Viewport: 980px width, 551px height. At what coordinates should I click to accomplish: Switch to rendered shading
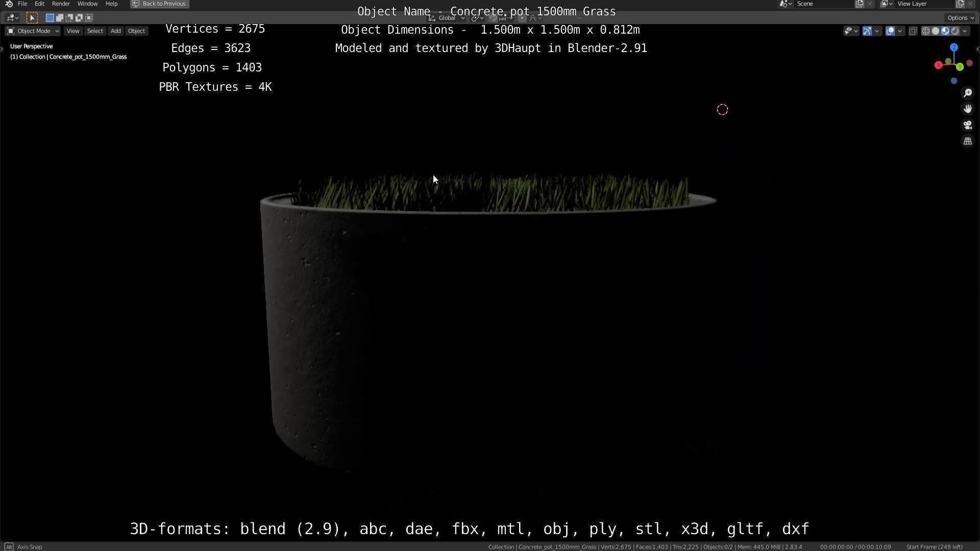pos(955,31)
